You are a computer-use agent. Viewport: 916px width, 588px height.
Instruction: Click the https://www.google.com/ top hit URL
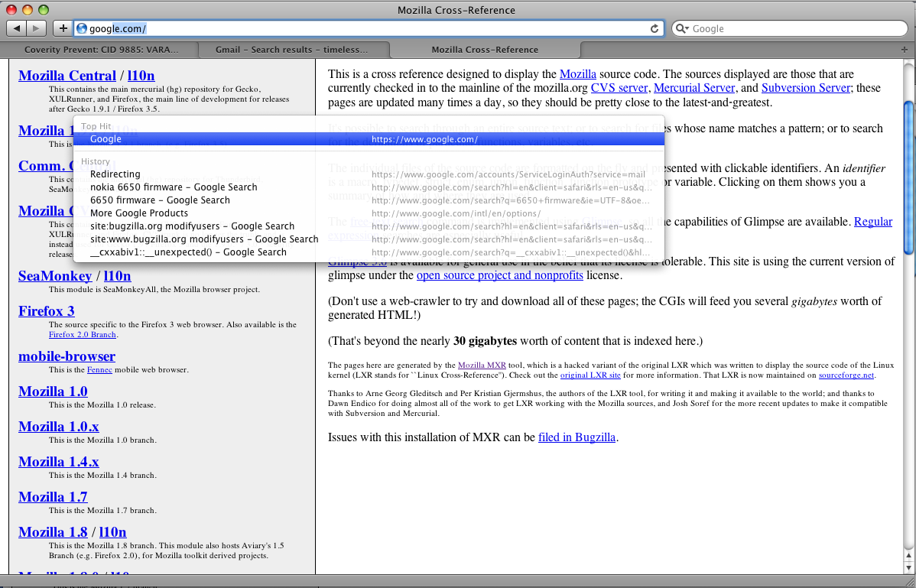pyautogui.click(x=424, y=140)
